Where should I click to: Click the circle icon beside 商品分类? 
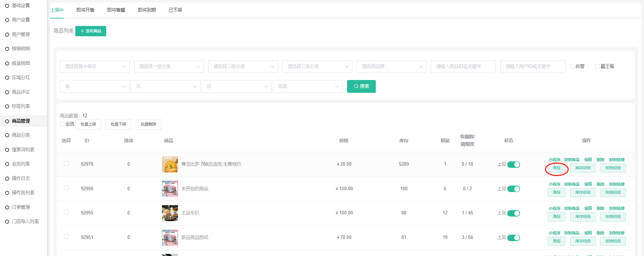(7, 135)
